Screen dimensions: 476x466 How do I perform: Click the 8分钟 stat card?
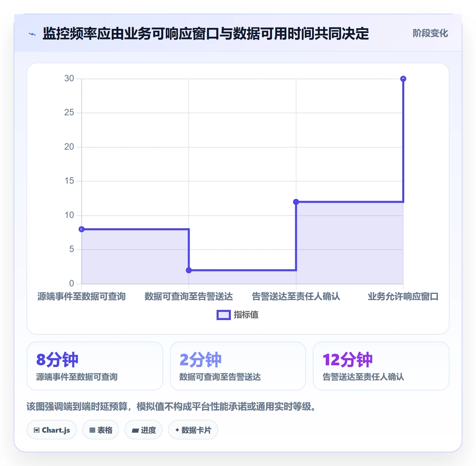[x=95, y=366]
